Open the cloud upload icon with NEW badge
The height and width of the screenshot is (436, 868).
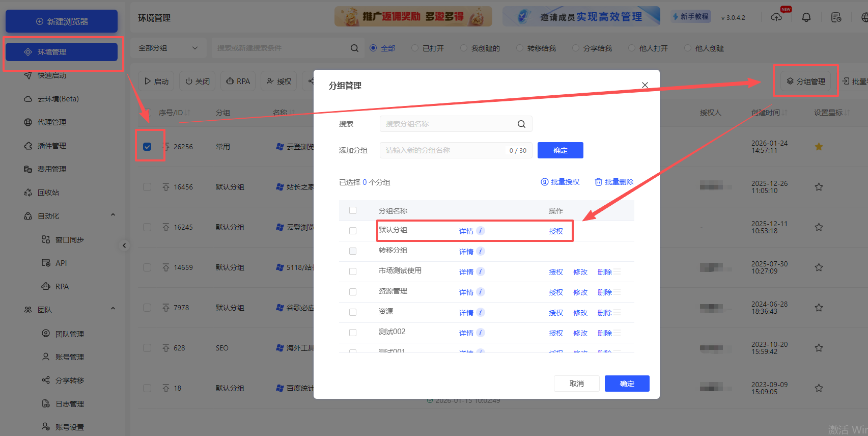point(776,17)
